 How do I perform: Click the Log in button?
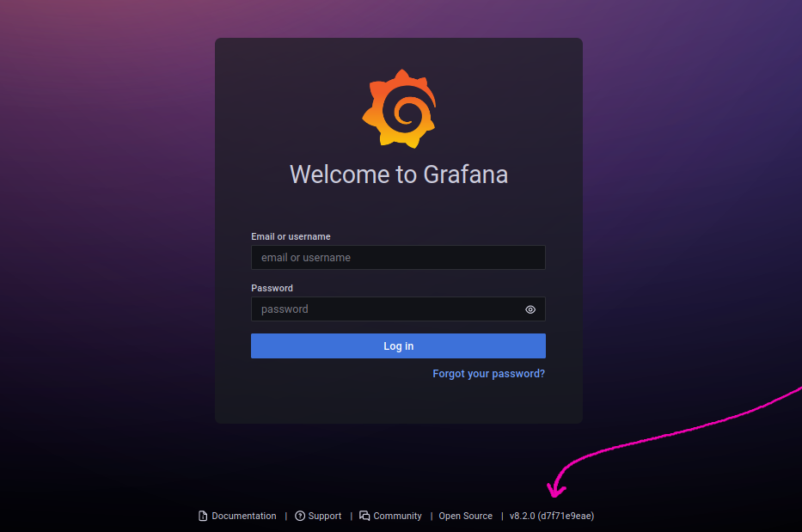point(398,345)
